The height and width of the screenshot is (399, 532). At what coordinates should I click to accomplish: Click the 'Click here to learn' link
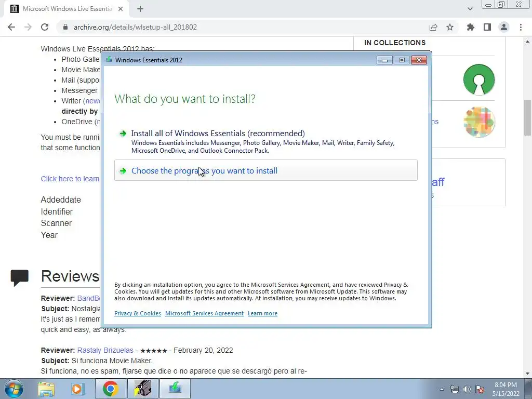point(70,179)
